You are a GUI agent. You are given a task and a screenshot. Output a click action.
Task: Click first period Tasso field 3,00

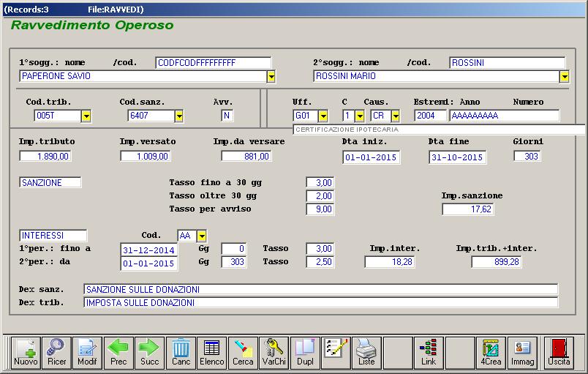point(320,248)
